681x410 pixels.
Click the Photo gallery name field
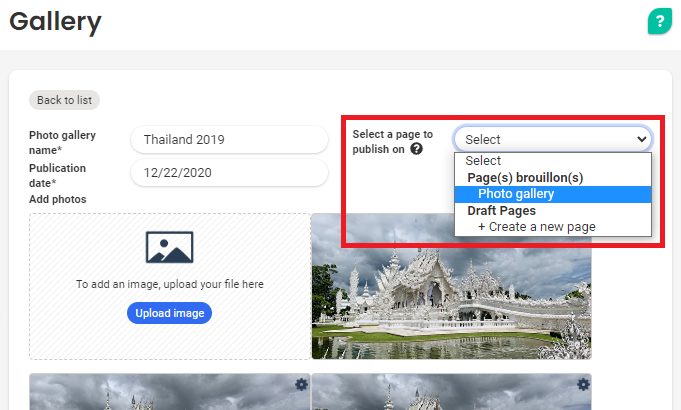[229, 140]
